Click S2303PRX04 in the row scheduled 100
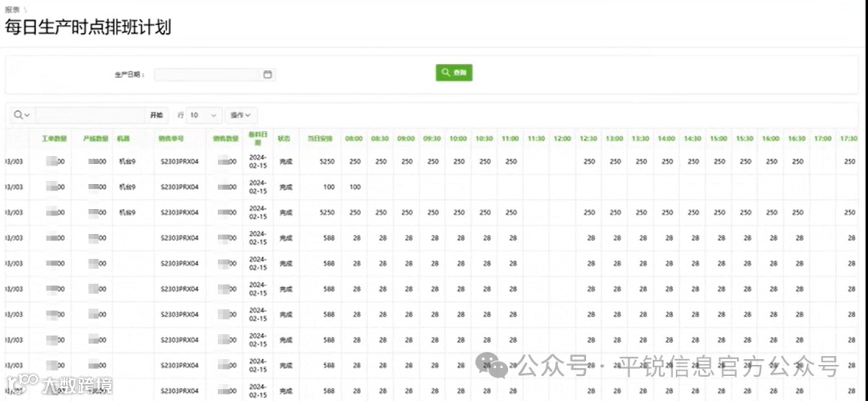 [x=179, y=187]
